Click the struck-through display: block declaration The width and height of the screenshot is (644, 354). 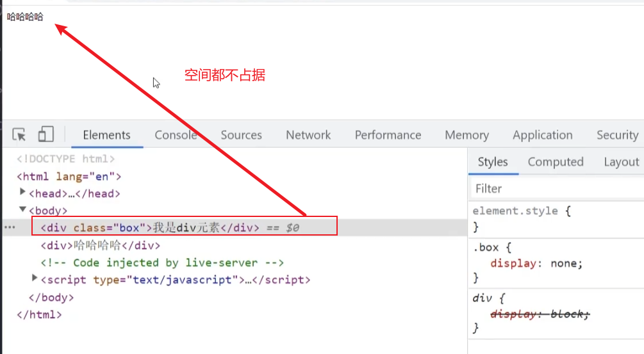tap(540, 314)
